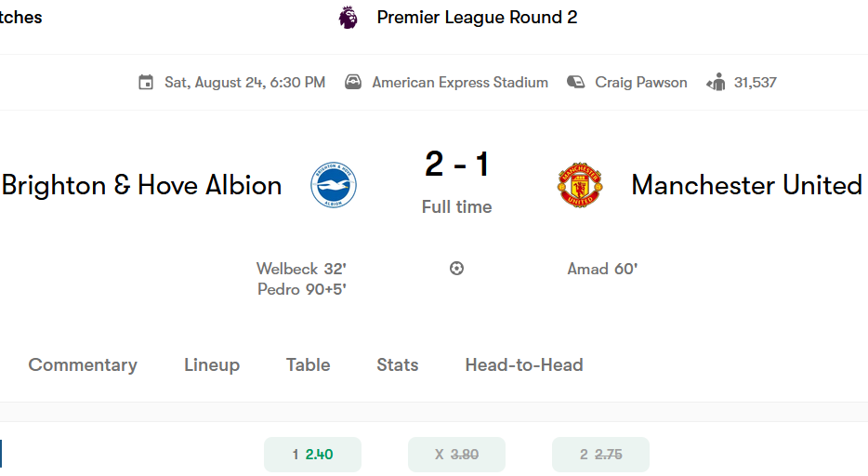This screenshot has height=476, width=868.
Task: Click the referee whistle icon near Craig Pawson
Action: click(575, 83)
